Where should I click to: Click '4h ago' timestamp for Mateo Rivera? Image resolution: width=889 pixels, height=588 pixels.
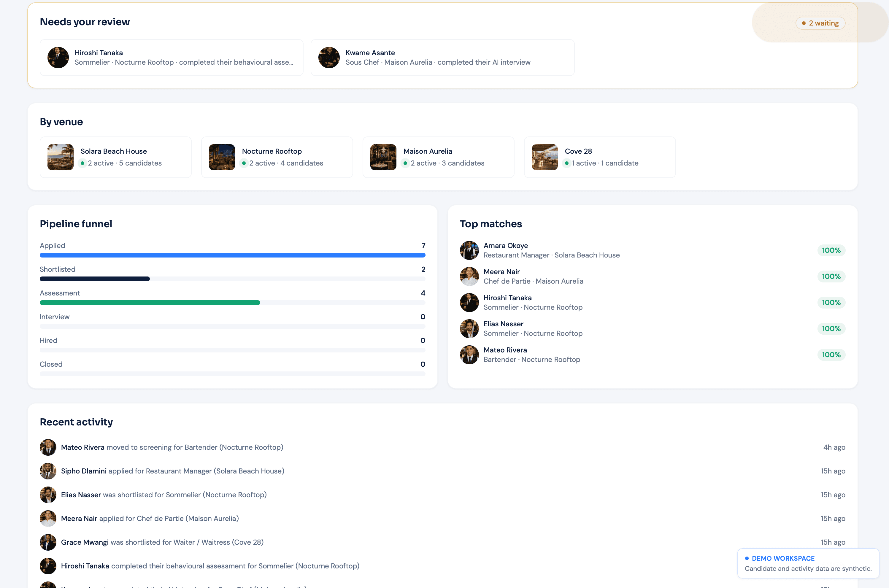[x=834, y=447]
